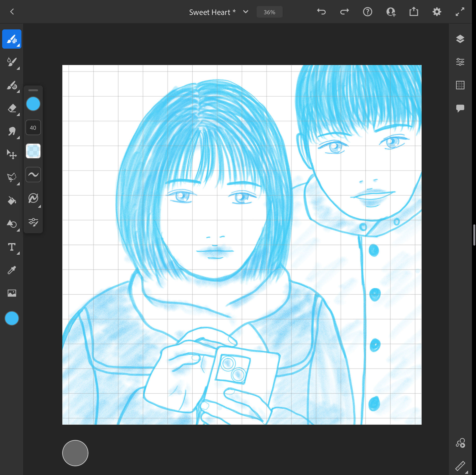
Task: Click the 36% zoom level
Action: tap(269, 12)
